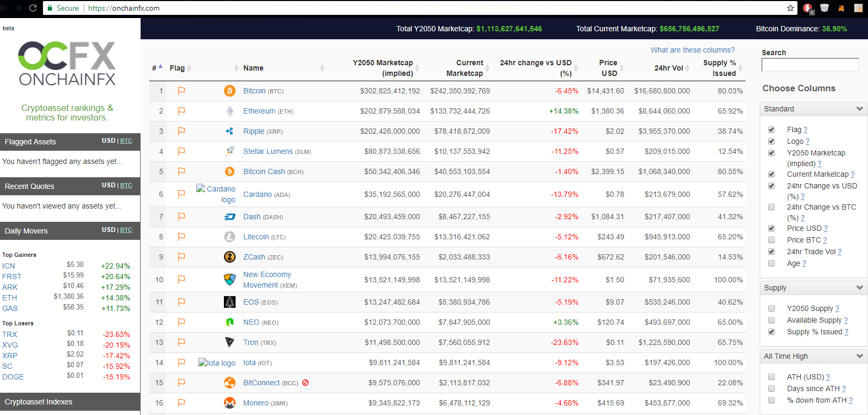The image size is (868, 415).
Task: Open DOGE in Top Losers
Action: (13, 377)
